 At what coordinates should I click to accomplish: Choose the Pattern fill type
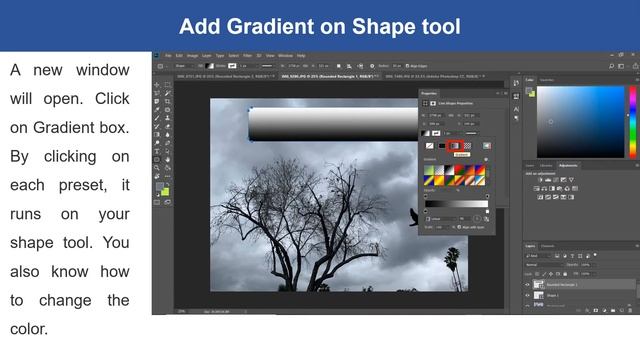[x=467, y=146]
